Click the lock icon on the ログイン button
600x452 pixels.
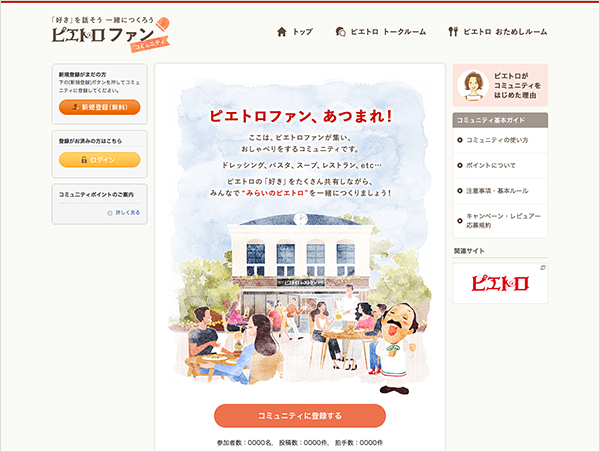tap(84, 160)
